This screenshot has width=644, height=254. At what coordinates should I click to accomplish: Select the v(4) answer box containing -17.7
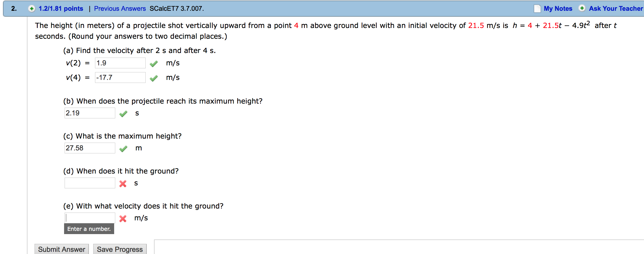point(120,77)
